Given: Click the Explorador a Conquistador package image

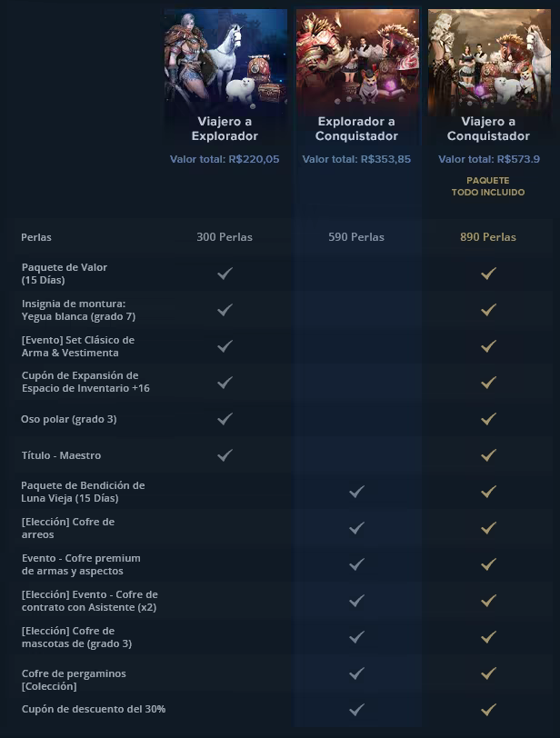Looking at the screenshot, I should (x=356, y=60).
